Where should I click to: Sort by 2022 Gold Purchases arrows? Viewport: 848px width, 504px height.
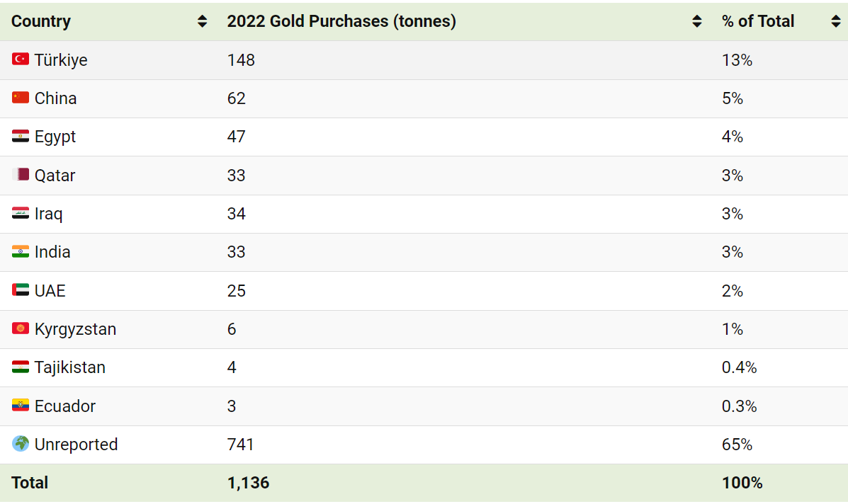[697, 21]
